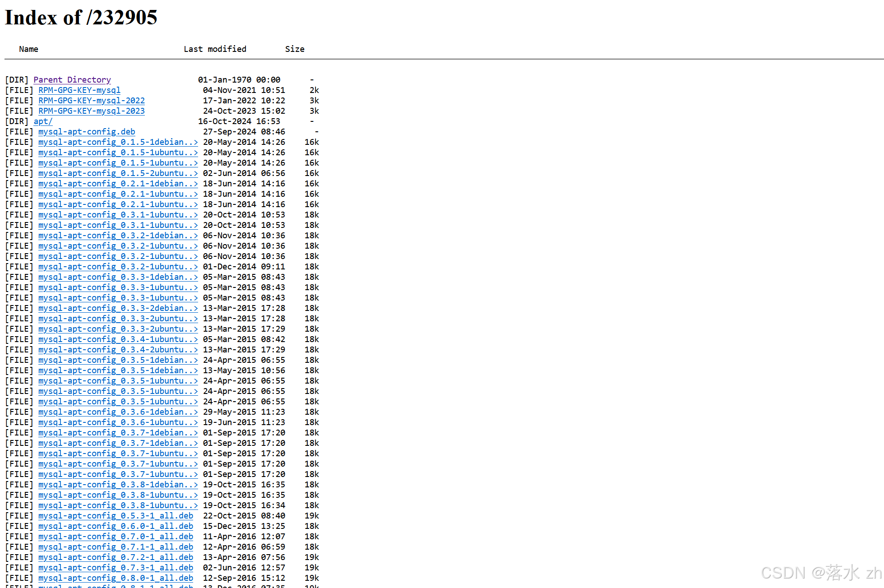
Task: Open mysql-apt-config_0.3.6-1ubuntu link
Action: [118, 422]
